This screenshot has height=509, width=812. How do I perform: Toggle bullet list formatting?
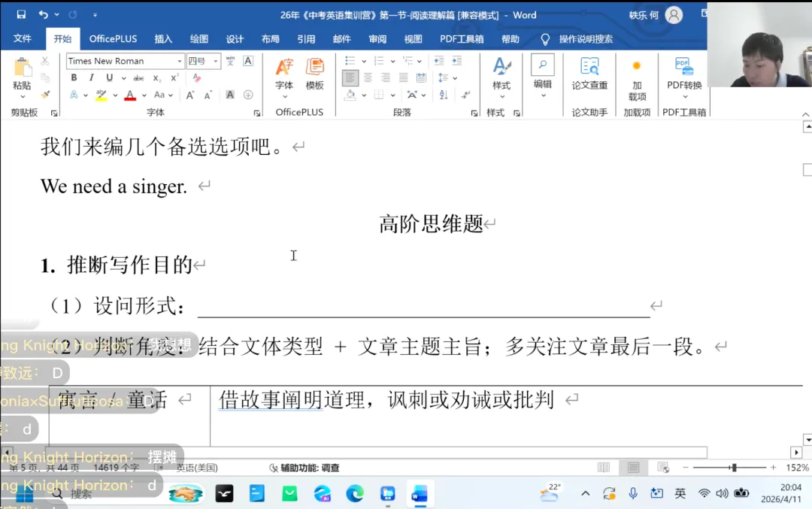tap(350, 61)
